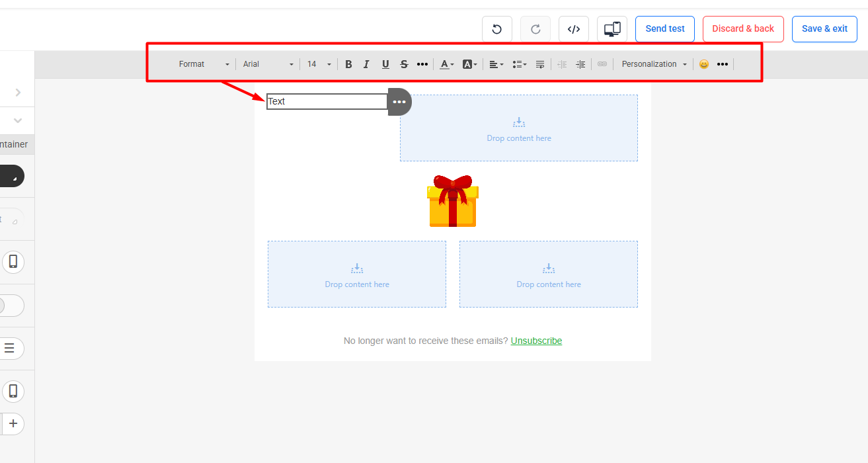Open the Personalization dropdown

pos(654,64)
